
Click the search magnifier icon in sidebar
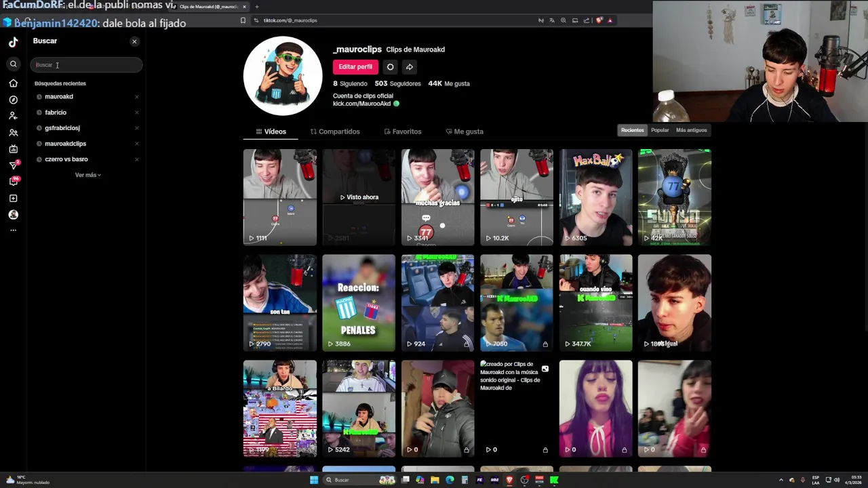(x=13, y=64)
